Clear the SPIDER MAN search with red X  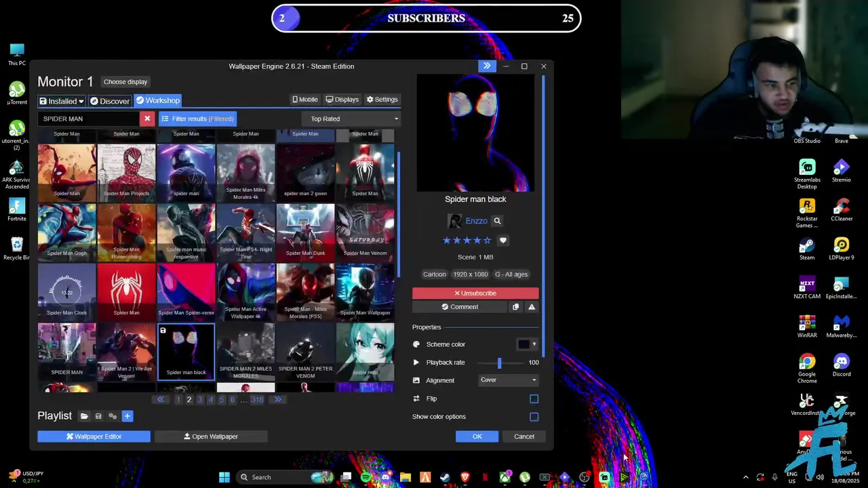point(147,119)
